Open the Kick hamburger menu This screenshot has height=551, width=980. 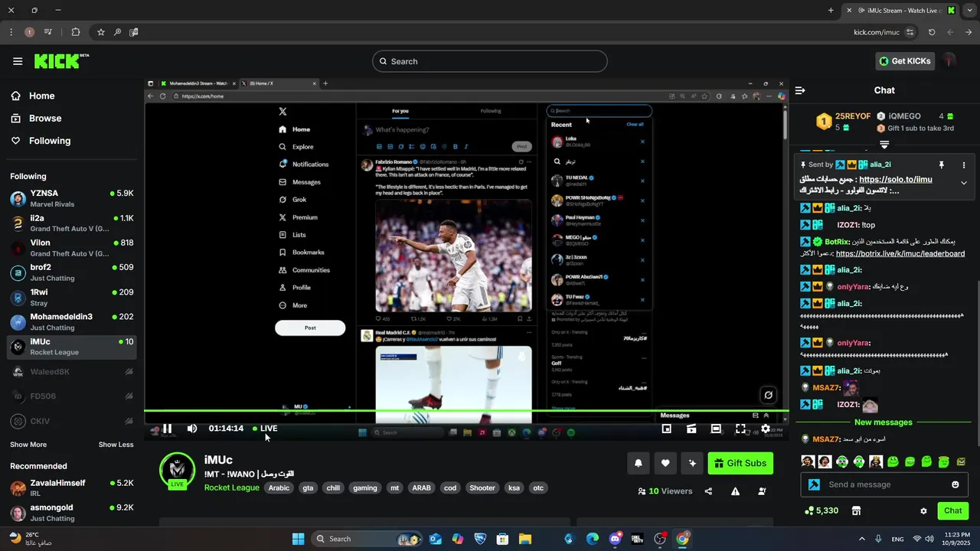(18, 61)
